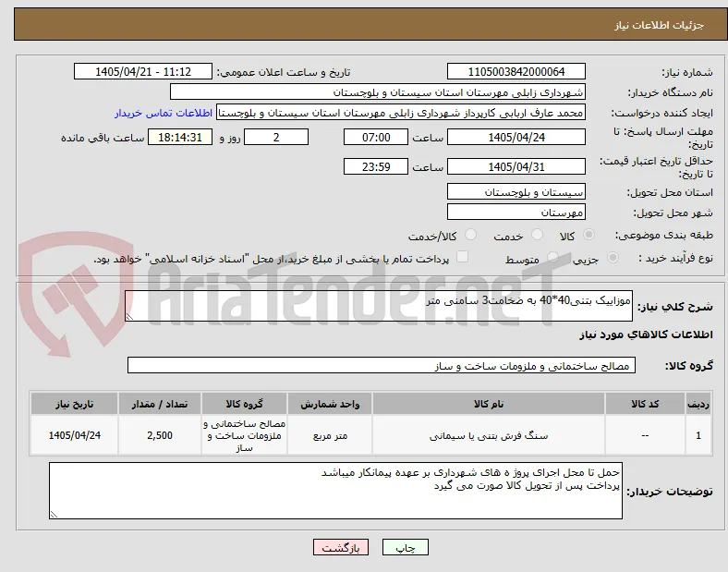The height and width of the screenshot is (572, 728).
Task: Select the کالا radio button
Action: (x=588, y=235)
